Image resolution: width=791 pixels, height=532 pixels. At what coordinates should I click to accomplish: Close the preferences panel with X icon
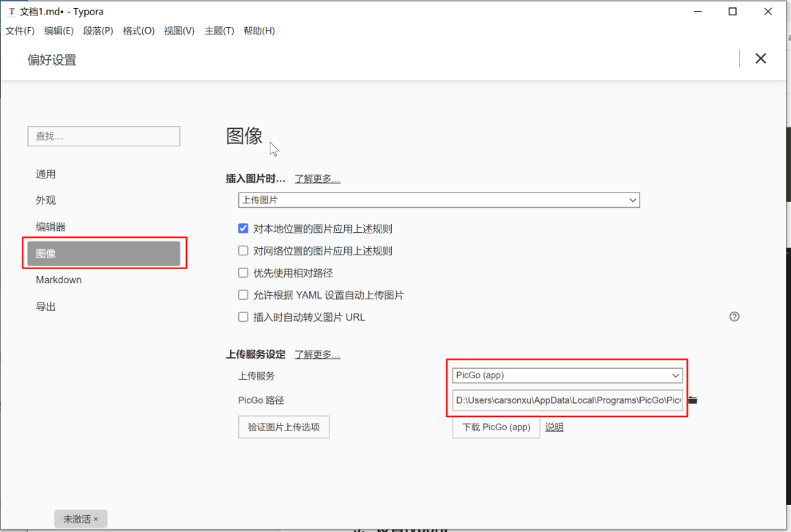coord(760,59)
